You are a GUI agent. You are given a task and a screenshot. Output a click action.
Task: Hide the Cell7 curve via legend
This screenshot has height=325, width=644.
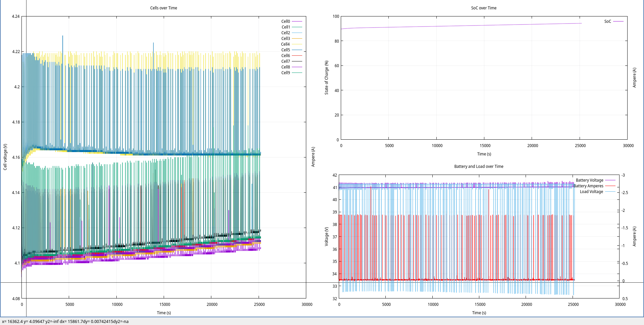pos(291,61)
